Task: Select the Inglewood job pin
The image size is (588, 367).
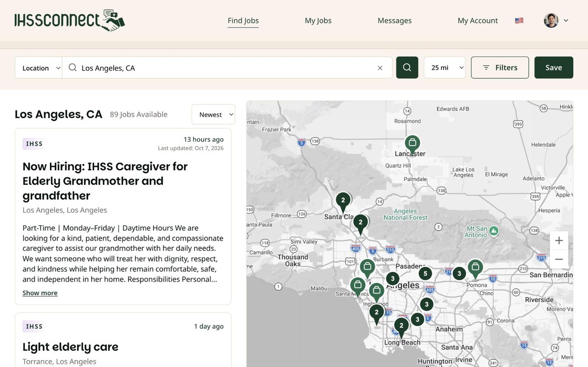Action: click(376, 291)
